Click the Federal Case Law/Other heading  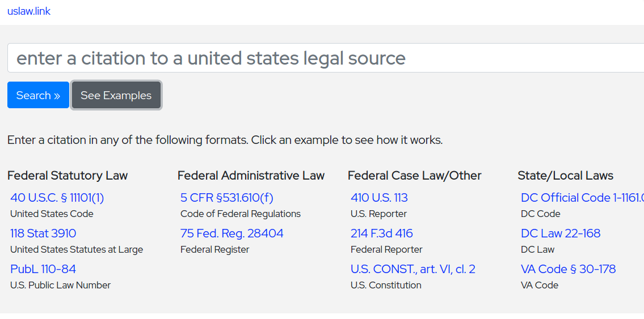point(415,176)
